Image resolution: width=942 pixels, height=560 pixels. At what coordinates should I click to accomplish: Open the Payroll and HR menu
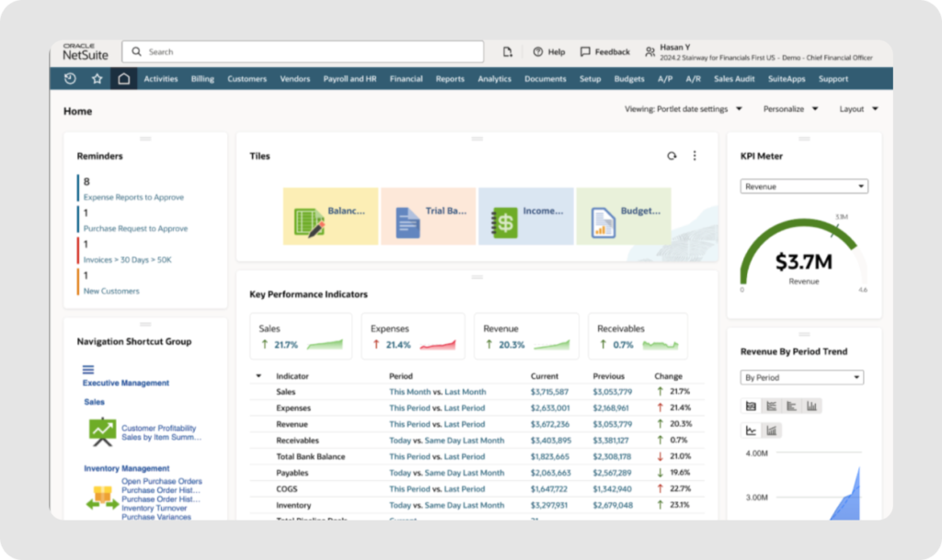(350, 79)
